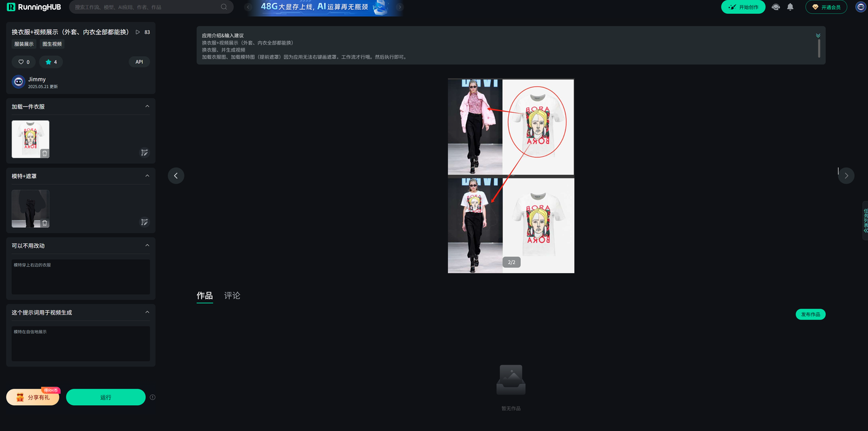The image size is (868, 431).
Task: Open mask editor for model image
Action: coord(145,222)
